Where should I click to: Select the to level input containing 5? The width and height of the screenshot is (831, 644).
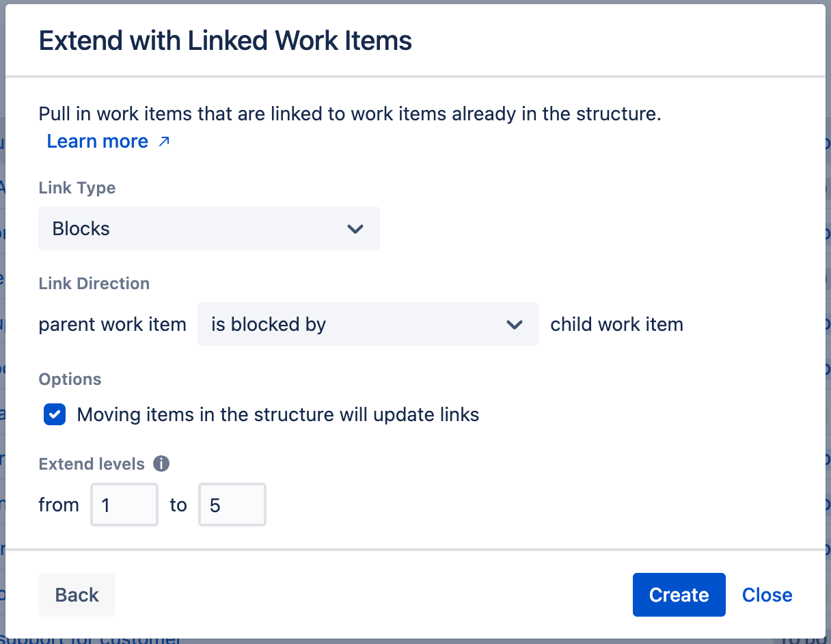point(232,505)
